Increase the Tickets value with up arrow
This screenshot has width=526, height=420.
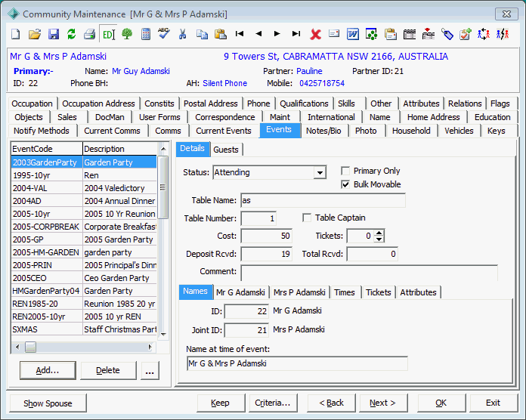coord(379,233)
